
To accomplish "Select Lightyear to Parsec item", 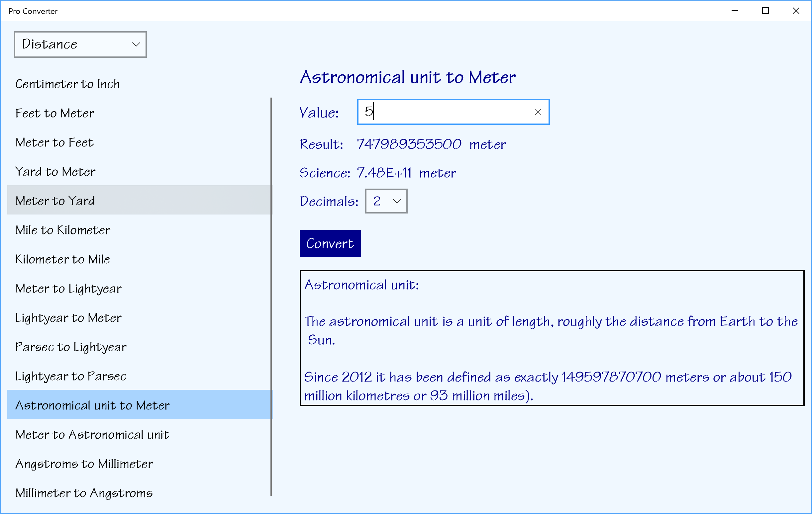I will [71, 377].
